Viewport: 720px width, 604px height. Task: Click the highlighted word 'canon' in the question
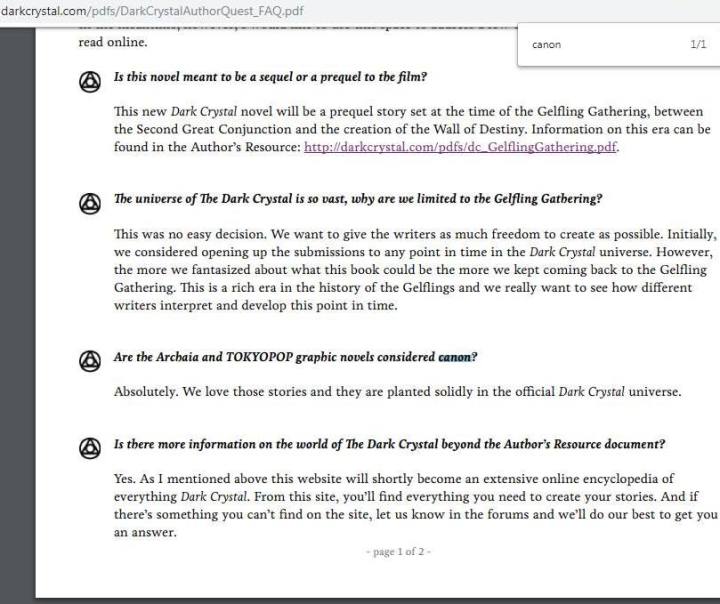(x=455, y=357)
